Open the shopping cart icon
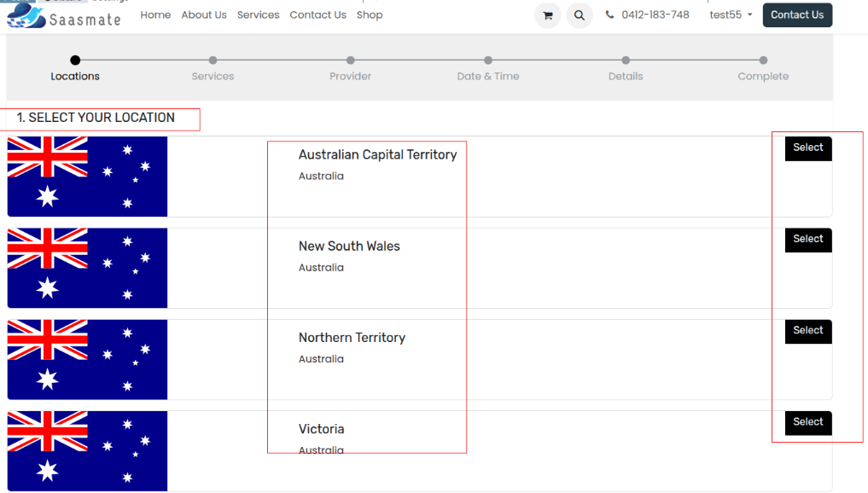 (x=547, y=15)
